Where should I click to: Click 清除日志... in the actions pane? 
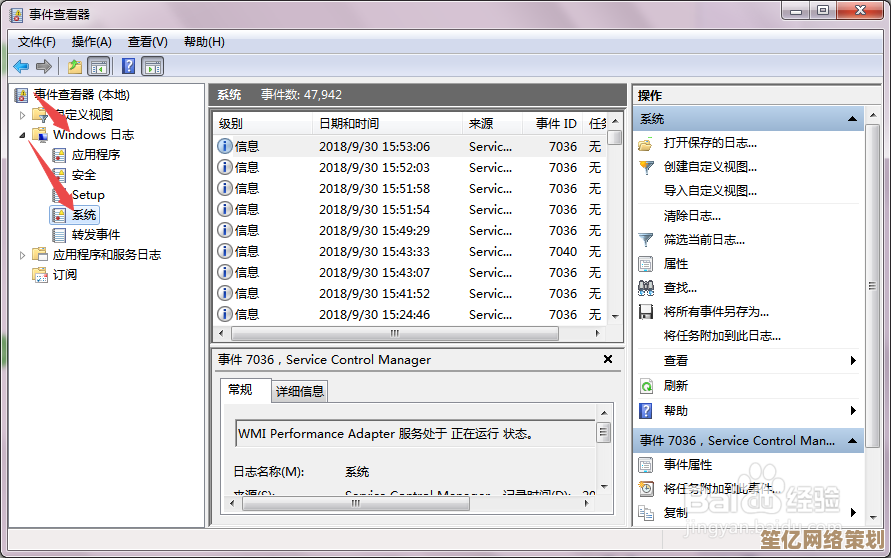[692, 216]
